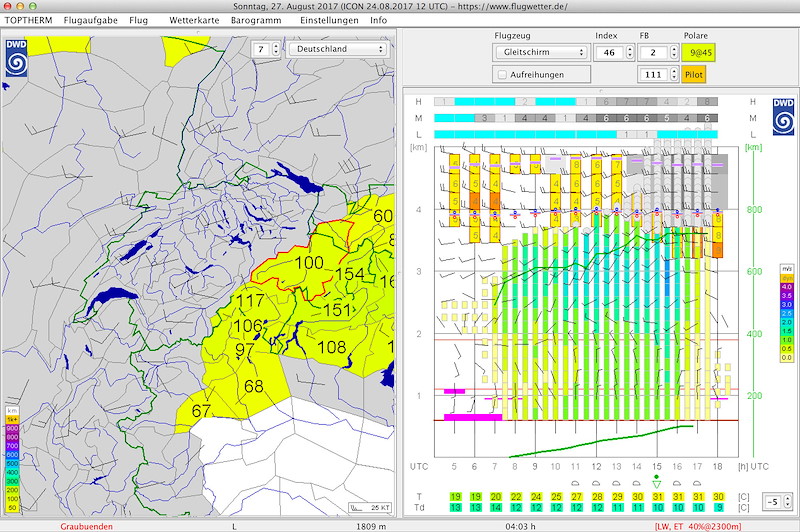Open the Deutschland region dropdown

pyautogui.click(x=337, y=49)
